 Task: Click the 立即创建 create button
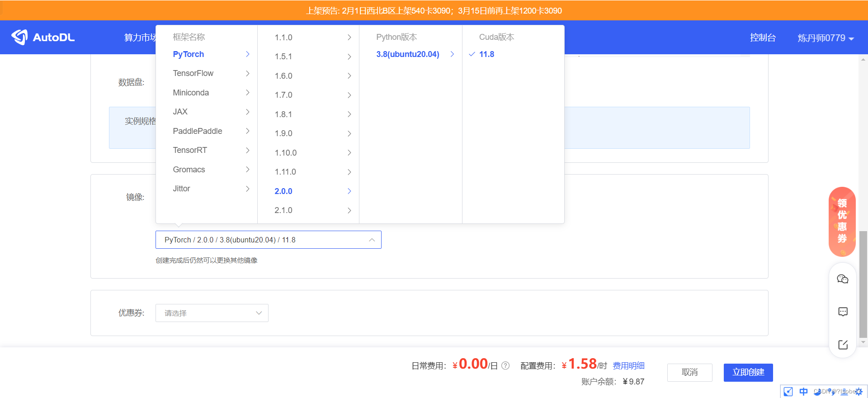pos(748,373)
